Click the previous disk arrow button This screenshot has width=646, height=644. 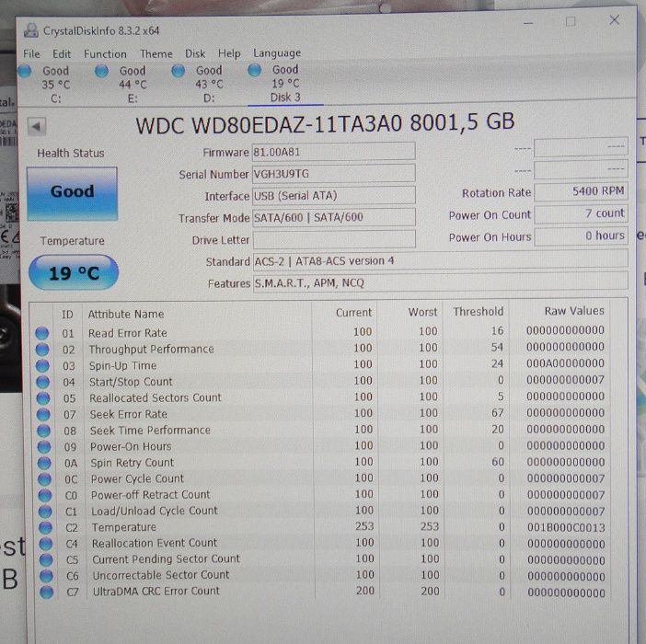[x=37, y=126]
